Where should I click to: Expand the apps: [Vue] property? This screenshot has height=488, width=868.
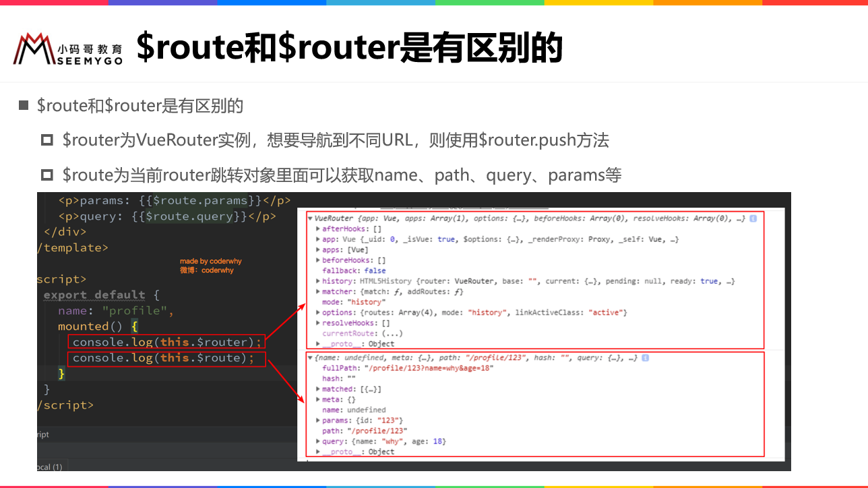(317, 250)
